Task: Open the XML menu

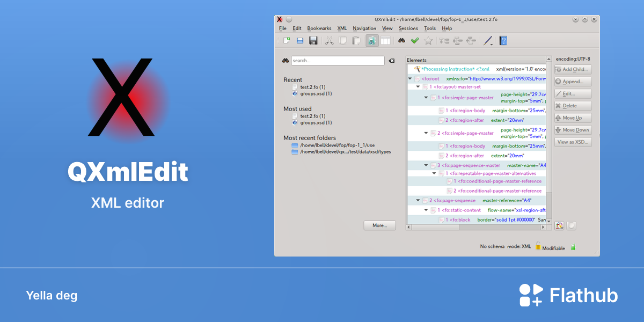Action: [x=342, y=28]
